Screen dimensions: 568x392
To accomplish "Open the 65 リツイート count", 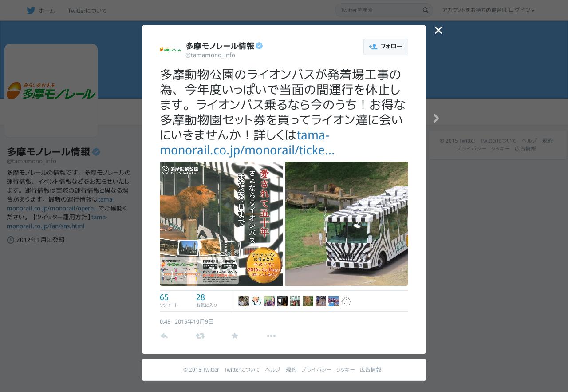I will [x=169, y=301].
